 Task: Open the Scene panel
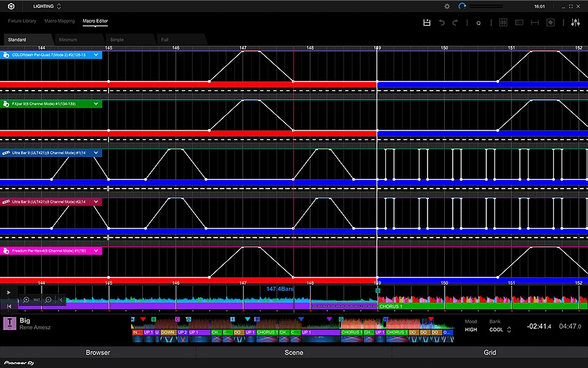[293, 352]
